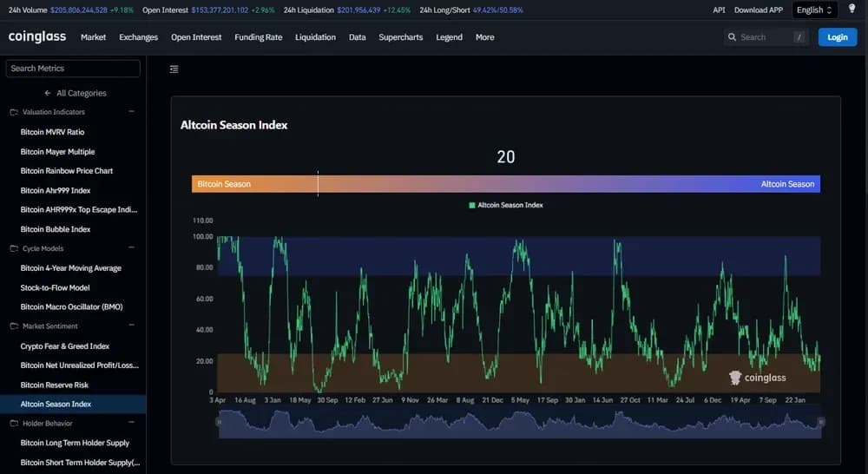Open Bitcoin Bubble Index
This screenshot has width=868, height=474.
56,229
